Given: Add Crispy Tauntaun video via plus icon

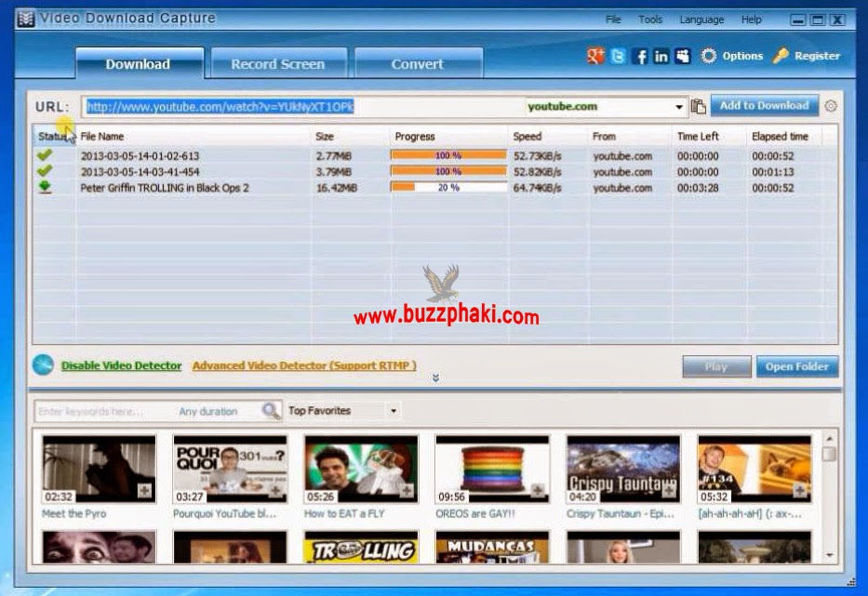Looking at the screenshot, I should 669,490.
